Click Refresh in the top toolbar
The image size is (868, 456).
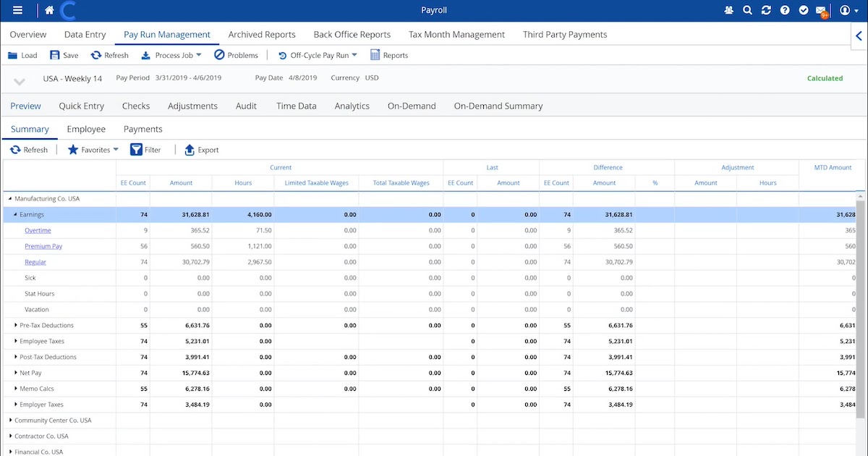(x=109, y=55)
